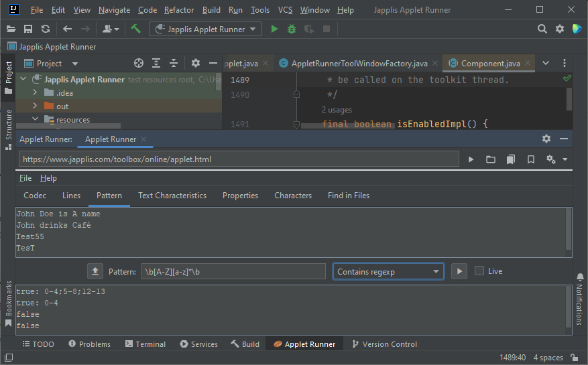Open project folder icon in main toolbar
The height and width of the screenshot is (365, 588).
(11, 29)
